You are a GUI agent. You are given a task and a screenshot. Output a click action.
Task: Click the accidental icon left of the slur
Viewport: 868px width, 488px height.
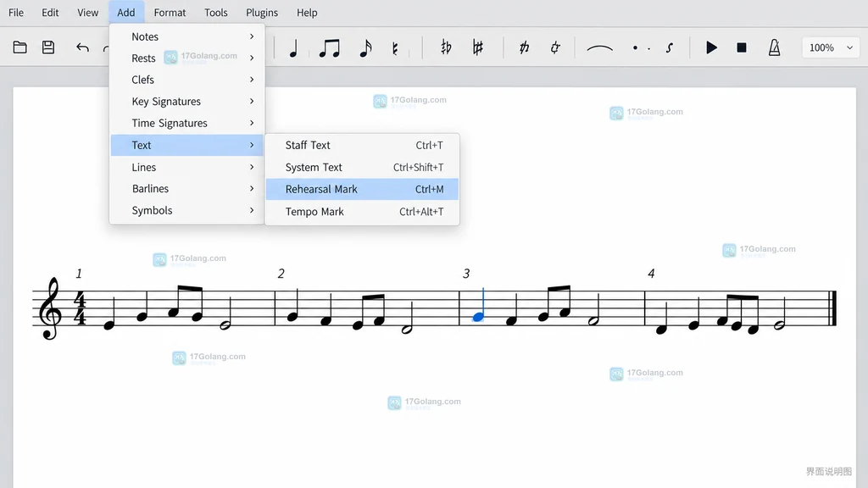[x=555, y=47]
